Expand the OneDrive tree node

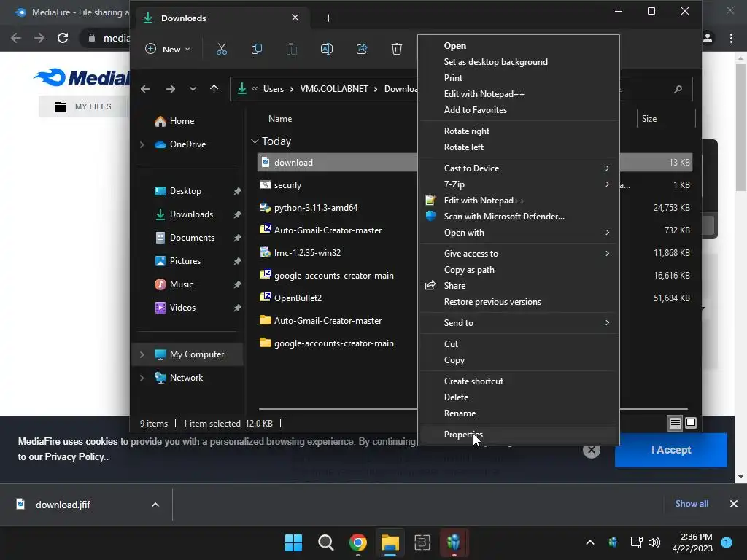pyautogui.click(x=142, y=144)
